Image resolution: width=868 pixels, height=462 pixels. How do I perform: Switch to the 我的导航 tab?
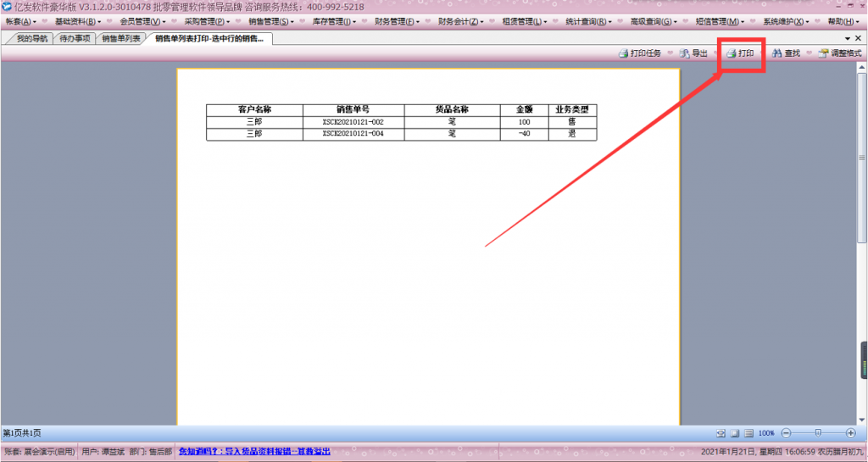pyautogui.click(x=31, y=39)
